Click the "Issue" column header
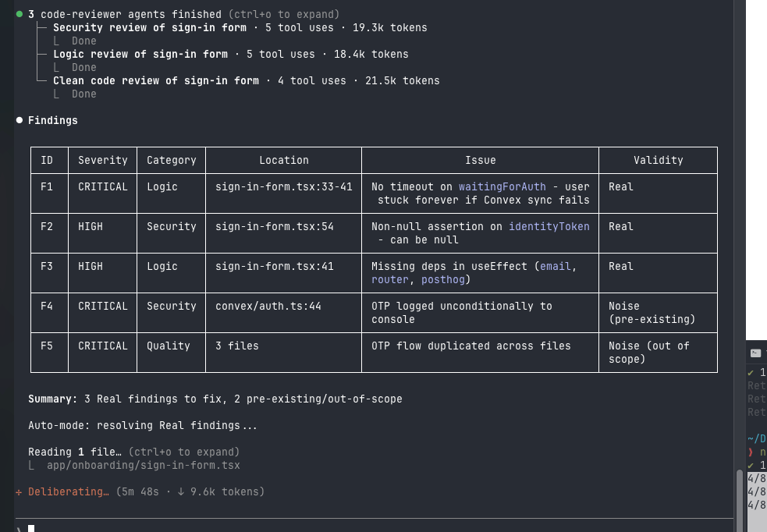 (481, 161)
